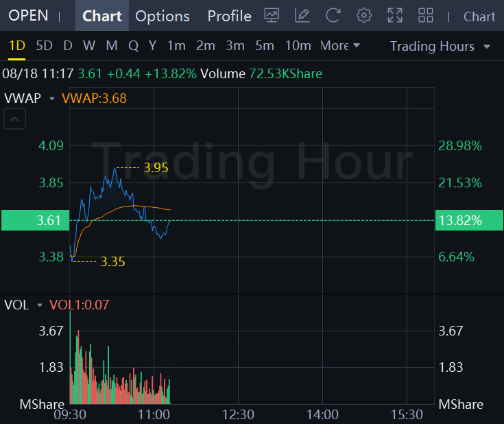Expand the Trading Hours dropdown
The image size is (504, 424).
440,47
